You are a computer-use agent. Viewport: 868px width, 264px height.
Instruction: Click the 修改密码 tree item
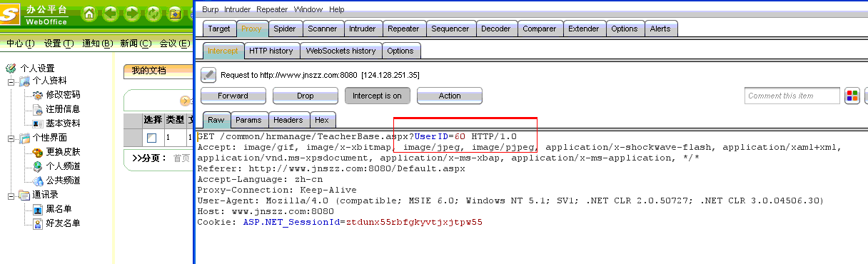63,95
